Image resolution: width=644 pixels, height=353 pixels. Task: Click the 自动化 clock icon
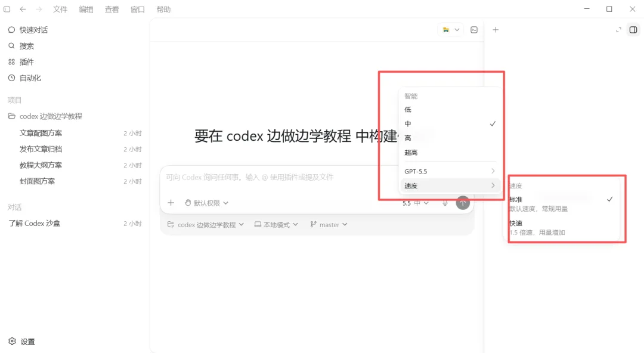click(11, 78)
